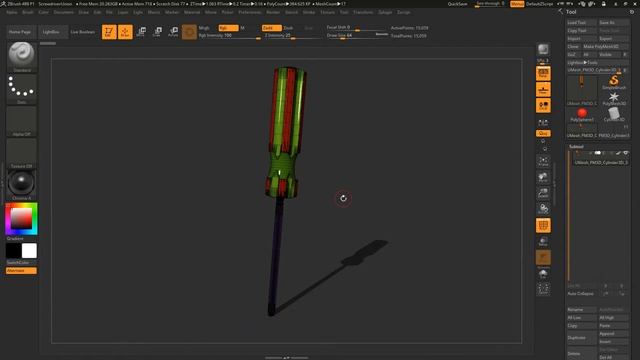Activate the Draw mode button

[x=125, y=32]
